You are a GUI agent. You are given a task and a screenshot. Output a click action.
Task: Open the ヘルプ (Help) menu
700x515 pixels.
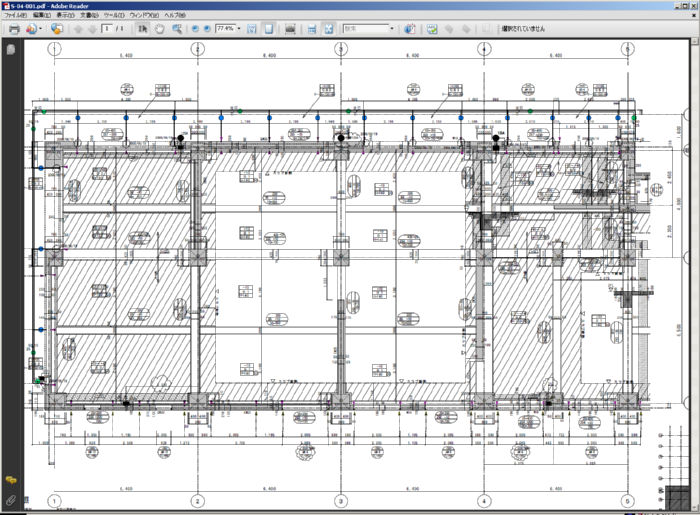point(175,16)
